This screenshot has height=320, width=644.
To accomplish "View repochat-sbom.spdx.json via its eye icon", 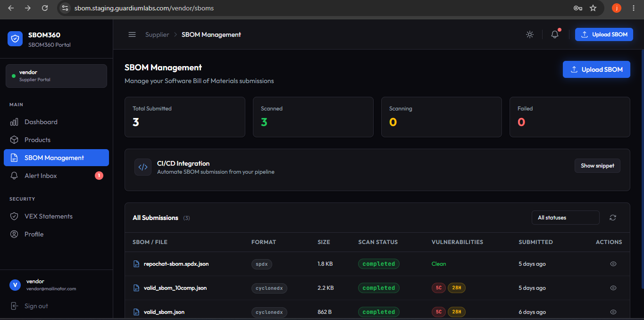I will tap(613, 264).
